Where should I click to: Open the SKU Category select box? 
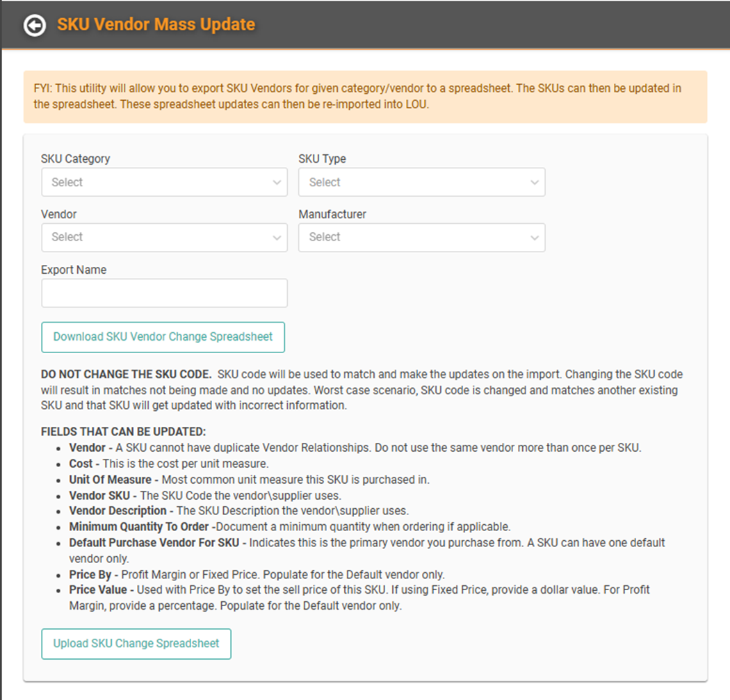click(164, 182)
